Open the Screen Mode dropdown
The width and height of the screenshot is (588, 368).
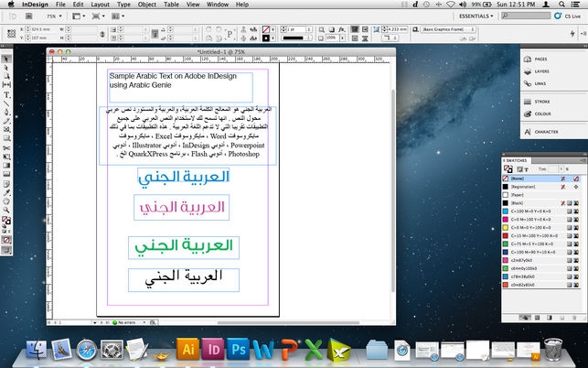point(99,16)
